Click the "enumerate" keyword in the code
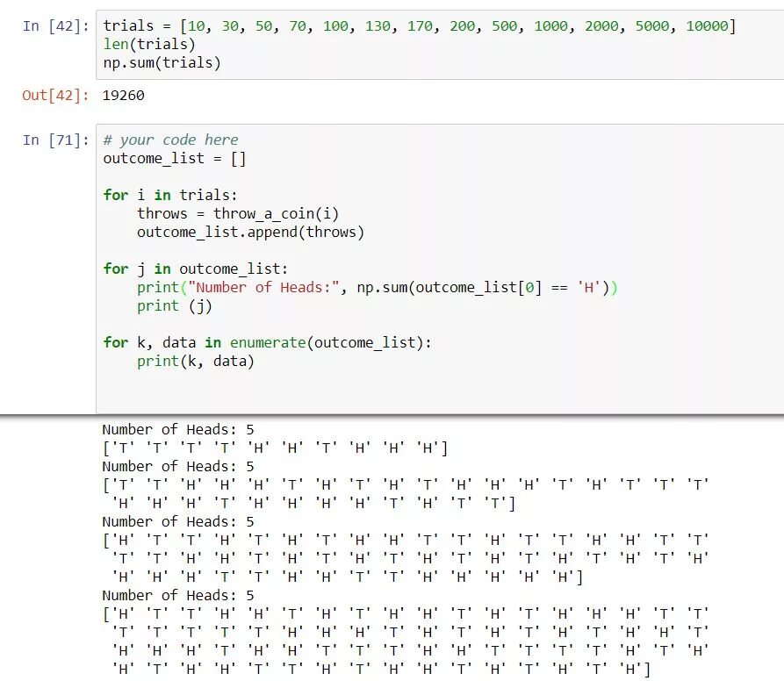The image size is (784, 681). point(268,343)
